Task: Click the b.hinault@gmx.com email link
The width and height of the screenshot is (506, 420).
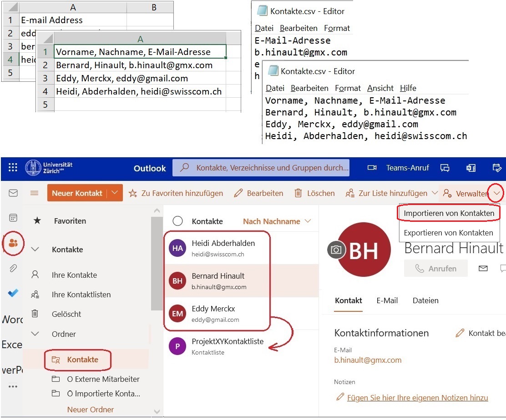Action: (x=368, y=360)
